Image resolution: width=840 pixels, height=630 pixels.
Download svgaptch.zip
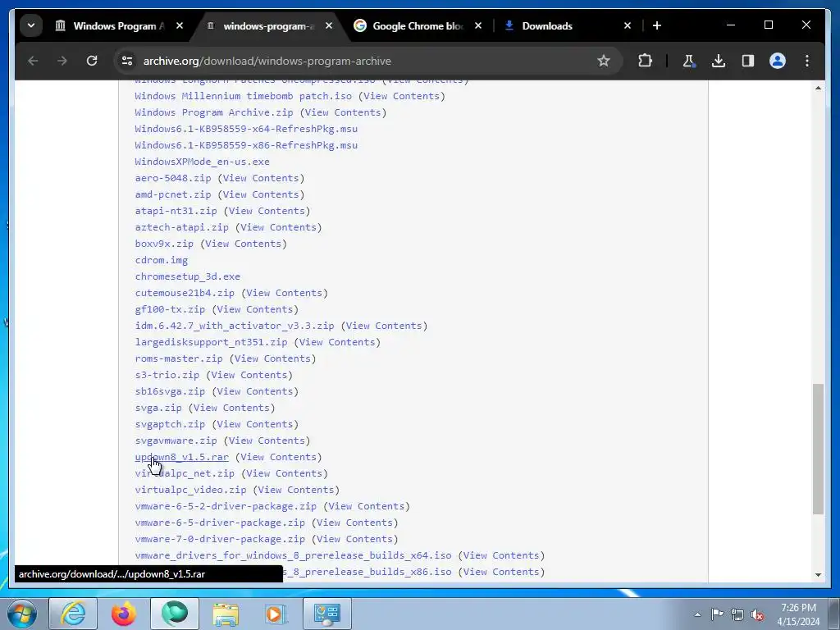170,424
